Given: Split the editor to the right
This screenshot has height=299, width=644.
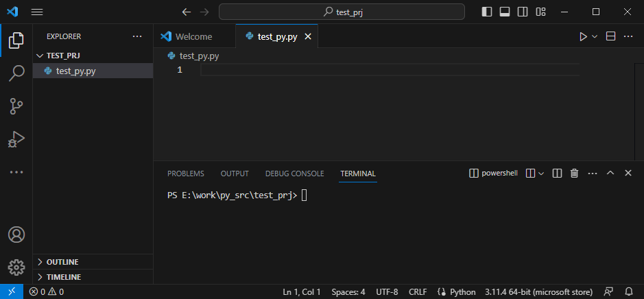Looking at the screenshot, I should 610,36.
